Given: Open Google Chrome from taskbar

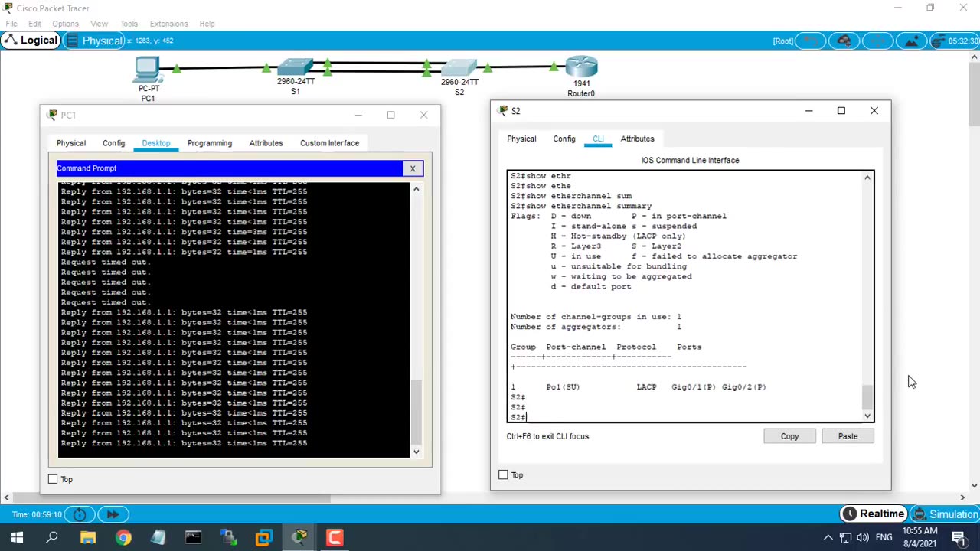Looking at the screenshot, I should [x=123, y=538].
